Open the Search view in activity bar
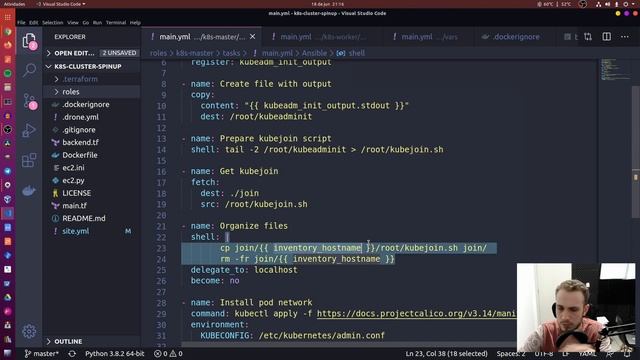The width and height of the screenshot is (640, 360). pyautogui.click(x=29, y=71)
